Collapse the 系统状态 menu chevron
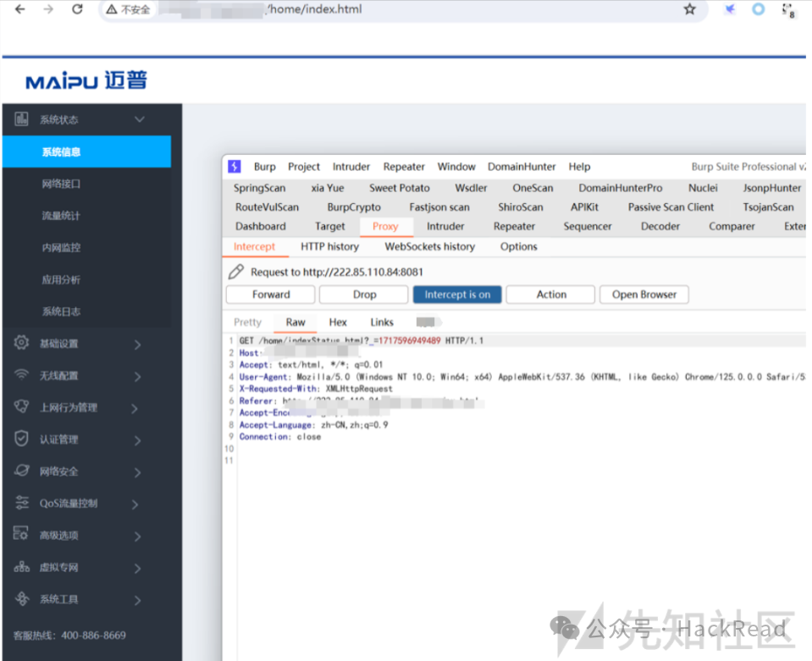 140,119
